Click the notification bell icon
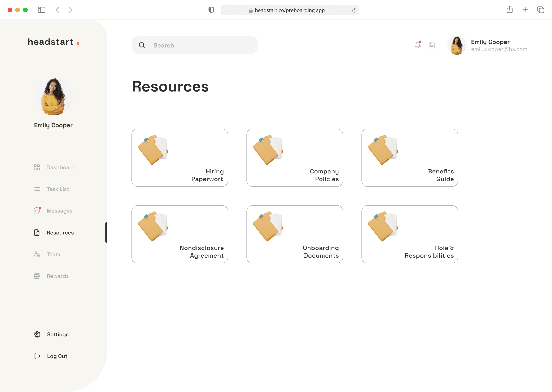 pyautogui.click(x=418, y=45)
